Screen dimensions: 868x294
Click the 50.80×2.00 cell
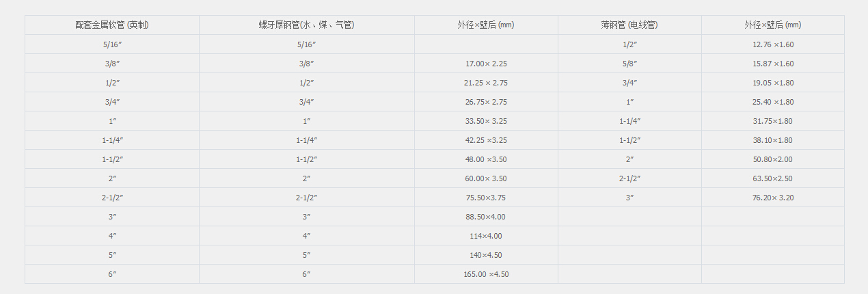773,159
